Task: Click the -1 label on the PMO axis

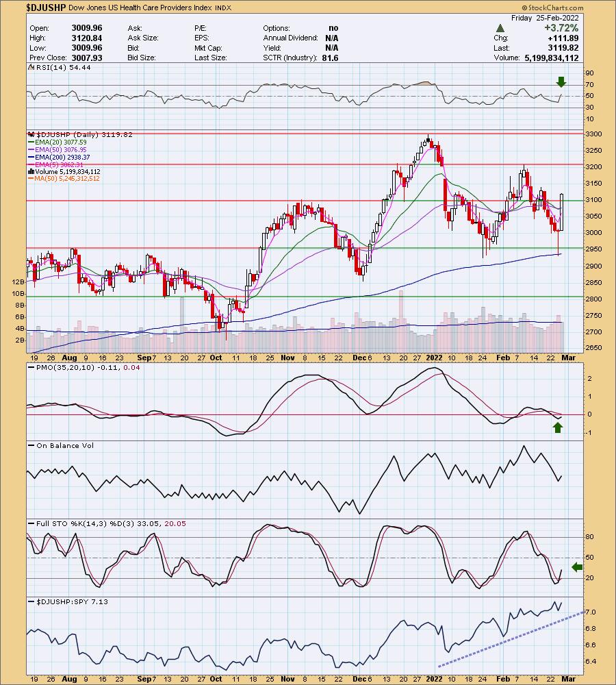Action: point(589,433)
